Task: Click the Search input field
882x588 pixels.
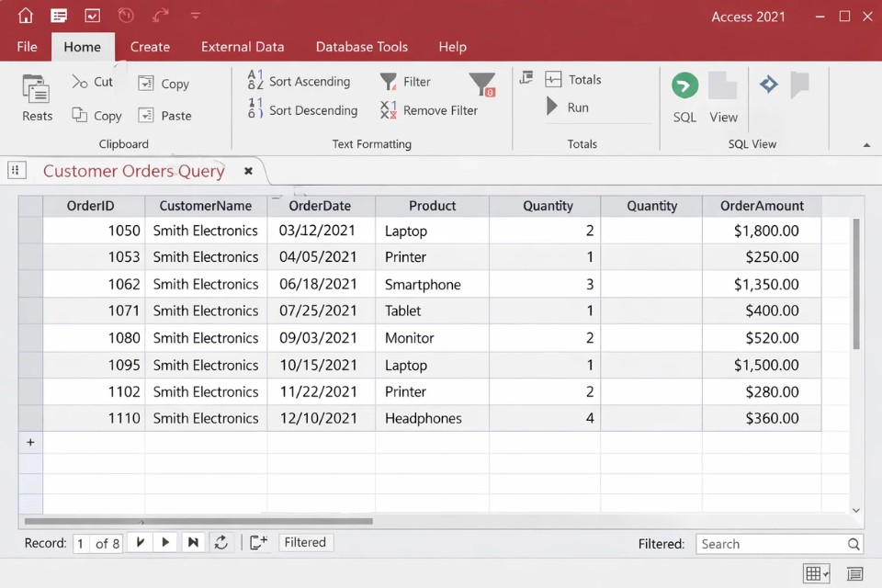Action: click(772, 544)
